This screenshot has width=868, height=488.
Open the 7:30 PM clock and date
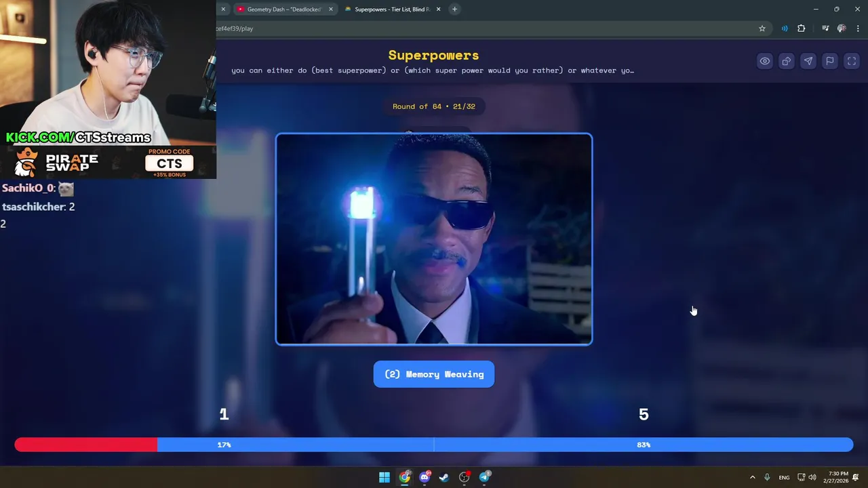click(x=835, y=477)
